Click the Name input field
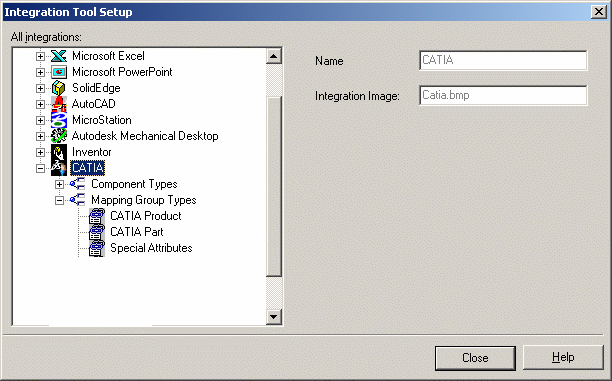Screen dimensions: 612x381 pyautogui.click(x=503, y=61)
